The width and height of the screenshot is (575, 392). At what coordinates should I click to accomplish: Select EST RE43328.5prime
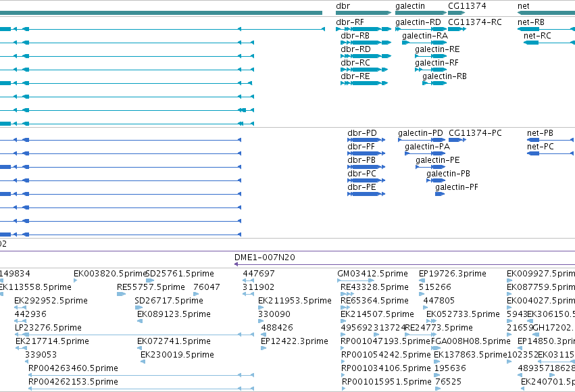374,287
